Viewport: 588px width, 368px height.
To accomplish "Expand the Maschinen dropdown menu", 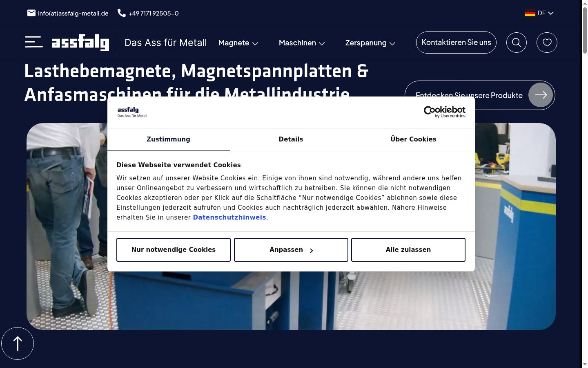I will pos(302,43).
